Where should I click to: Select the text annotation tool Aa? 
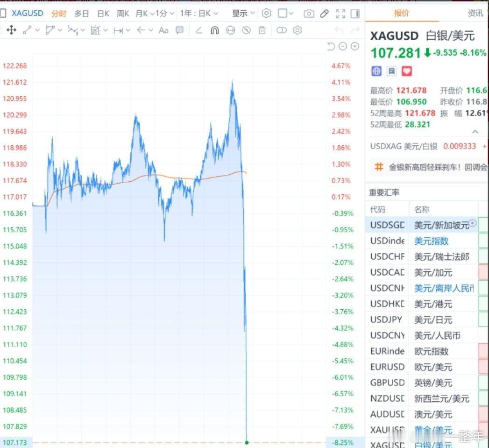pos(163,30)
